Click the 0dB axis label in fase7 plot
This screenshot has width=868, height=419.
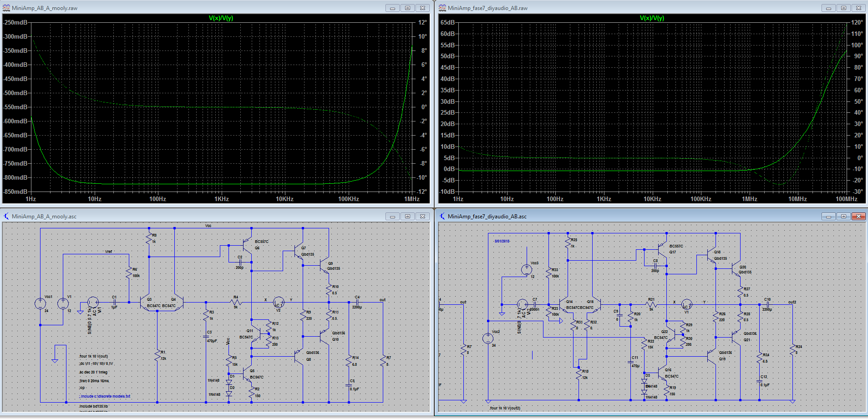[x=449, y=169]
